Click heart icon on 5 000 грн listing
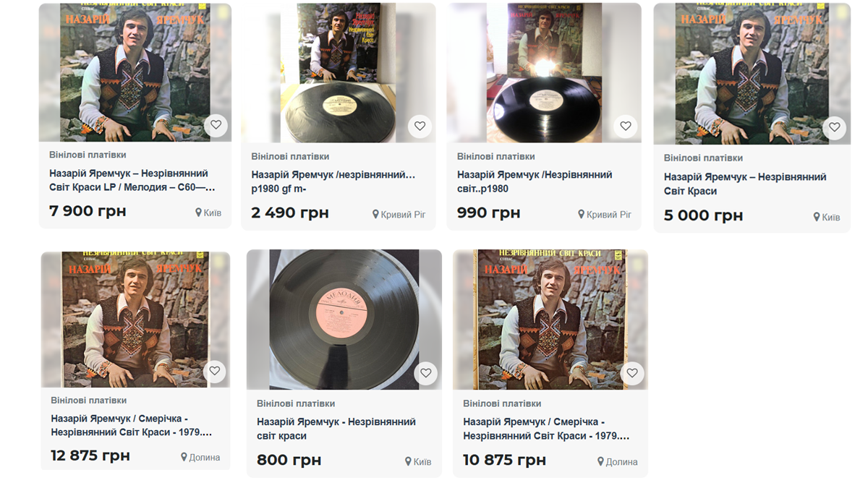The height and width of the screenshot is (488, 868). [x=834, y=127]
